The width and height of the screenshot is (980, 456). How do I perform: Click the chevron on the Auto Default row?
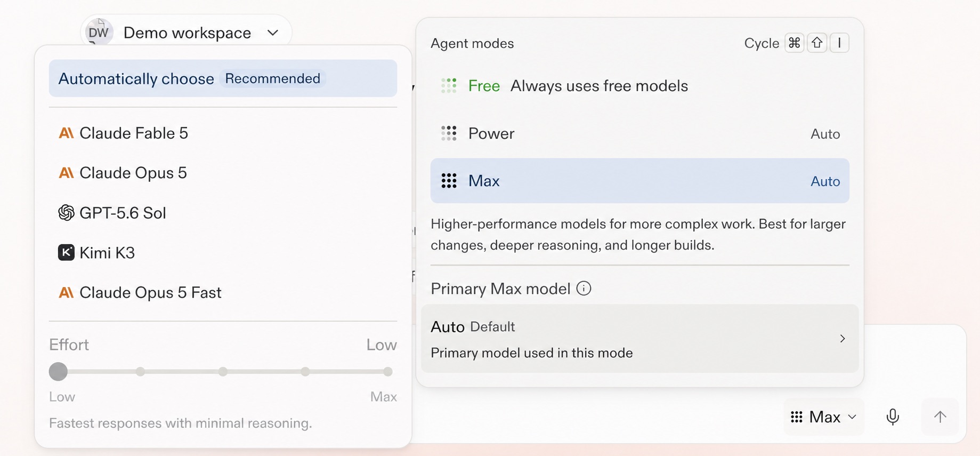coord(843,339)
